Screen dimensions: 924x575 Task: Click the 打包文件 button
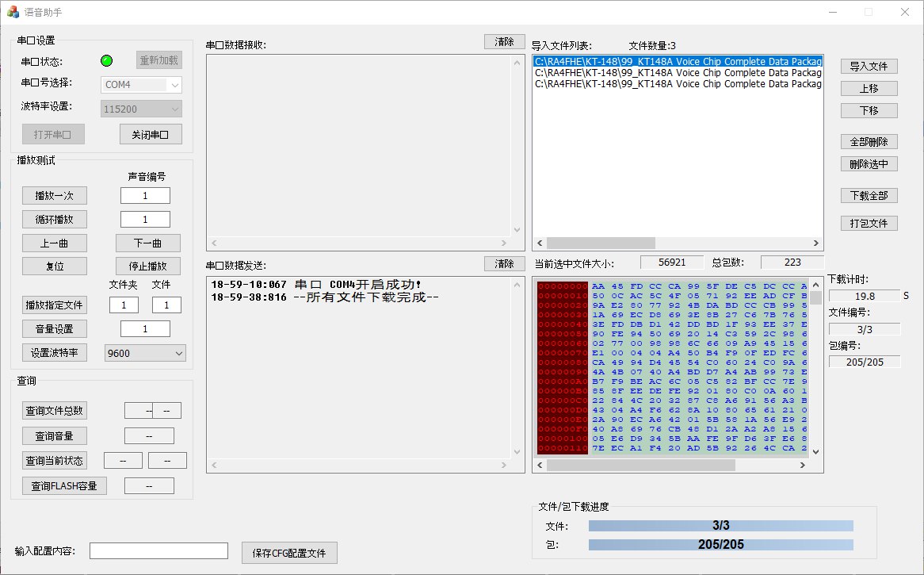click(869, 224)
